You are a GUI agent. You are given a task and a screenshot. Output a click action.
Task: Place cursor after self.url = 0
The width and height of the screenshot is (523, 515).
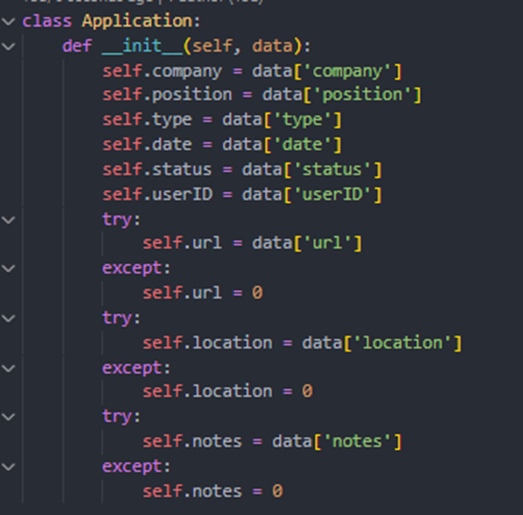click(264, 293)
